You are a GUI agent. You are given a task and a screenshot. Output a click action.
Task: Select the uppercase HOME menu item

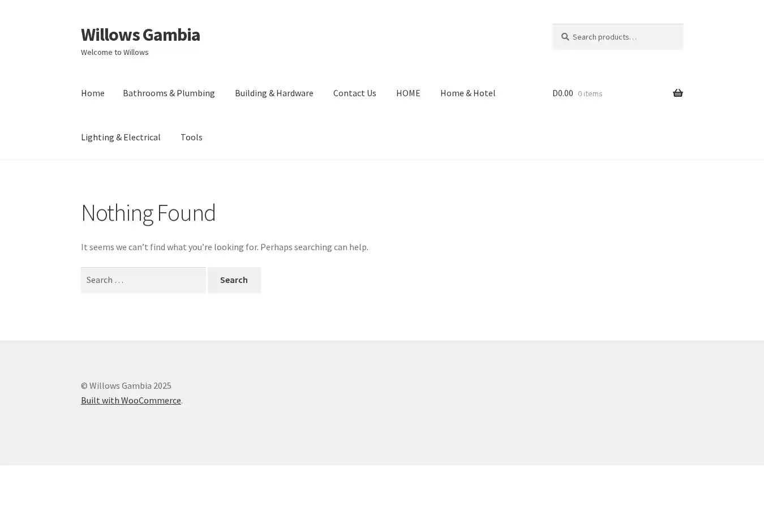(408, 93)
